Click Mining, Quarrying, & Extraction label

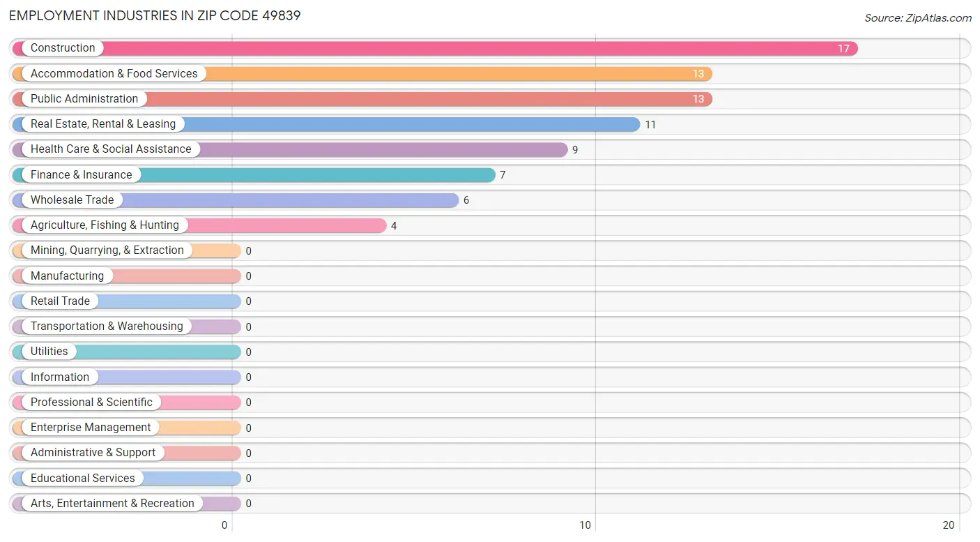tap(107, 250)
